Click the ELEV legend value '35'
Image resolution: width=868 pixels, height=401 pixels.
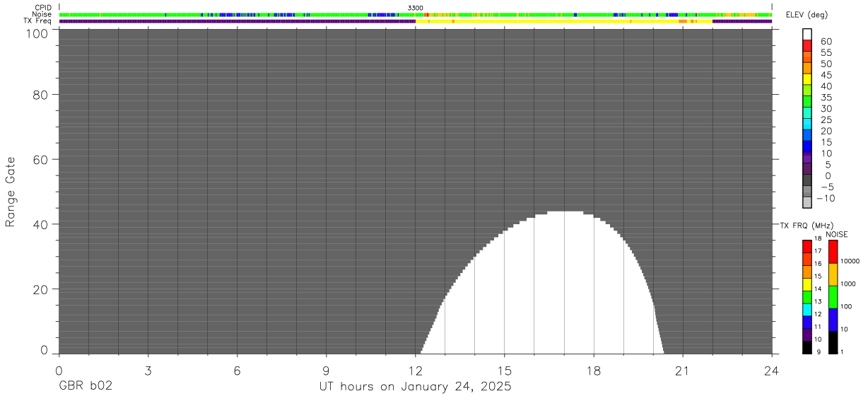pos(826,98)
